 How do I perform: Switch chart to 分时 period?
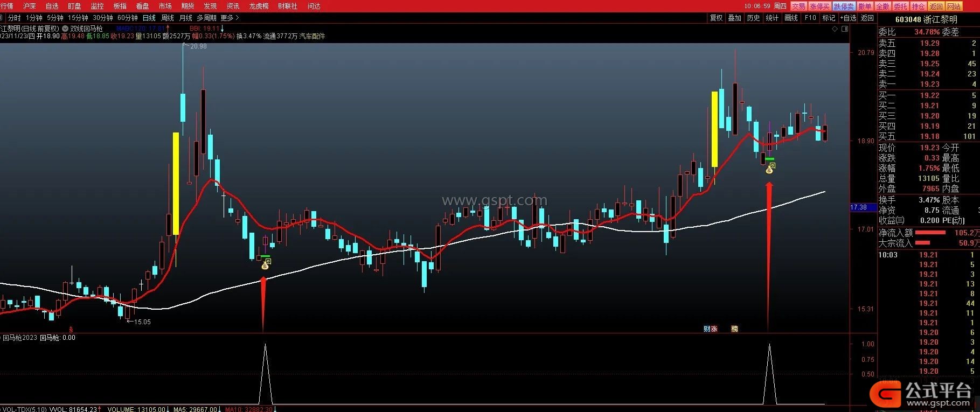tap(14, 18)
